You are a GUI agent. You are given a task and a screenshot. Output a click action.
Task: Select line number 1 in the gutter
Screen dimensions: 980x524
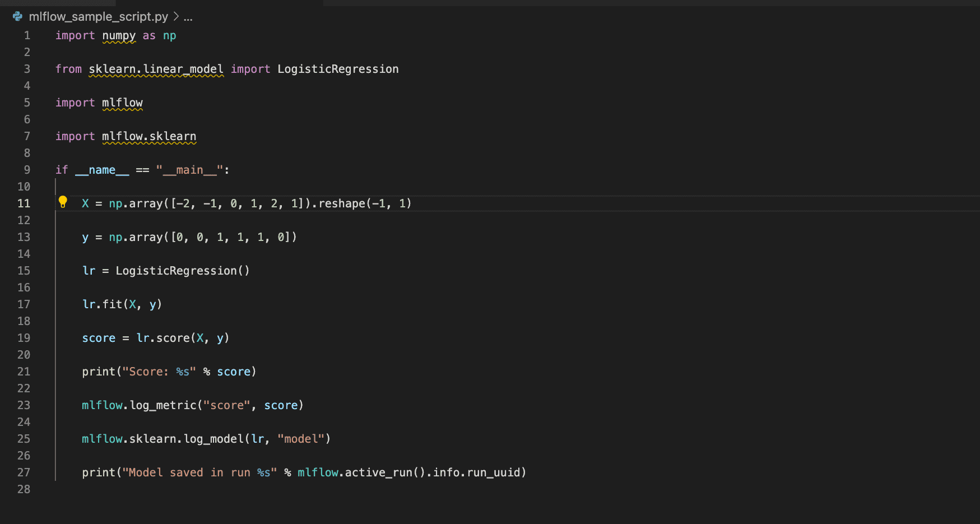[27, 35]
